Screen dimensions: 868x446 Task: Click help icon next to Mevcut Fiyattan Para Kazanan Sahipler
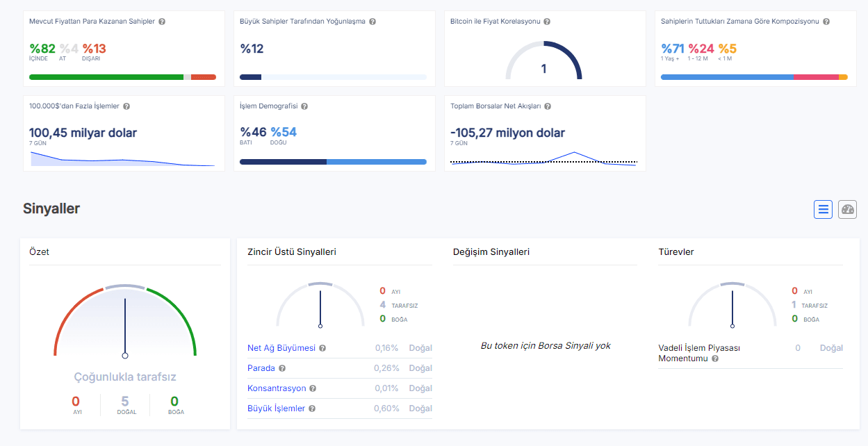click(x=162, y=22)
